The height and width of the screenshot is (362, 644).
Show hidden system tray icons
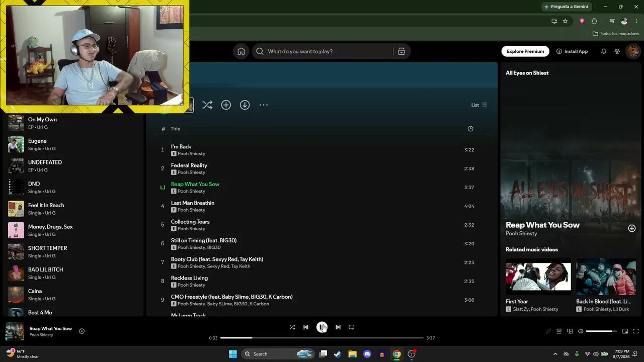(555, 354)
